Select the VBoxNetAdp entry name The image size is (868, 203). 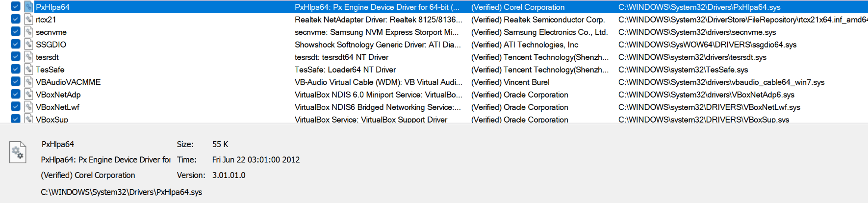coord(58,95)
